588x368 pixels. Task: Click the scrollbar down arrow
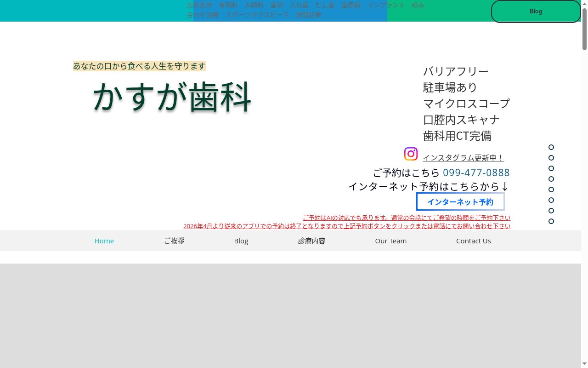coord(584,364)
